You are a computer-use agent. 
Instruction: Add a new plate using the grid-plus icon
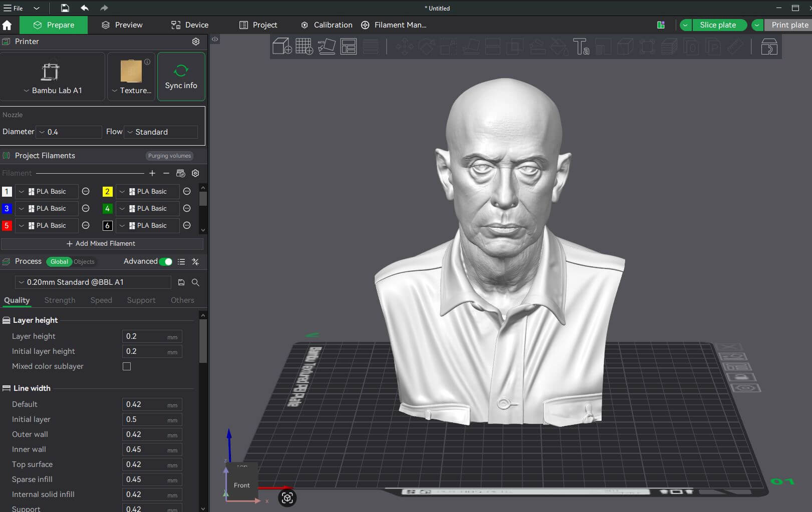tap(304, 47)
